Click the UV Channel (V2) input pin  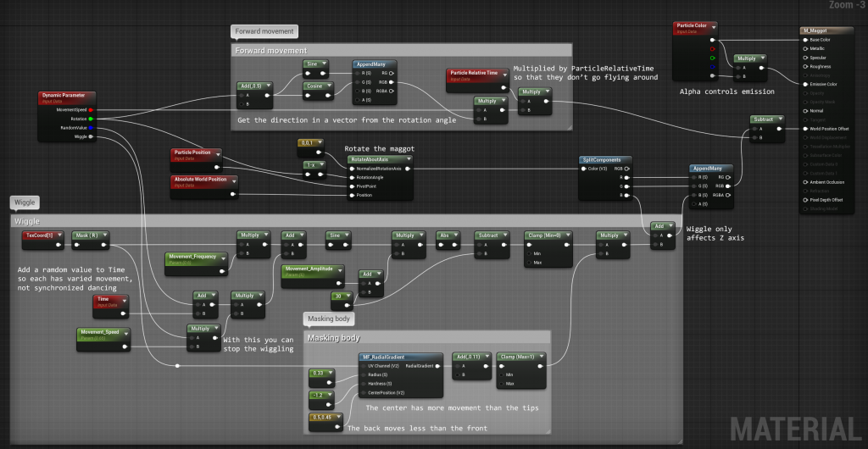(364, 366)
